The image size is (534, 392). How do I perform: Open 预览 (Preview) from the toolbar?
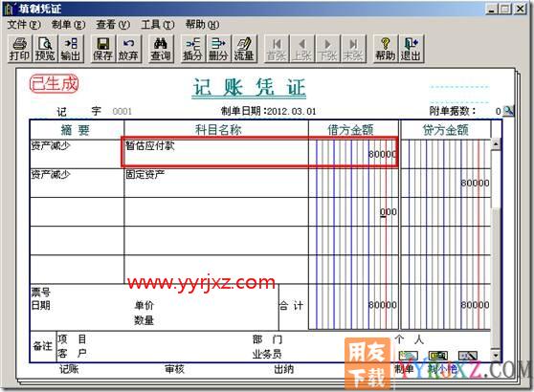tap(45, 49)
